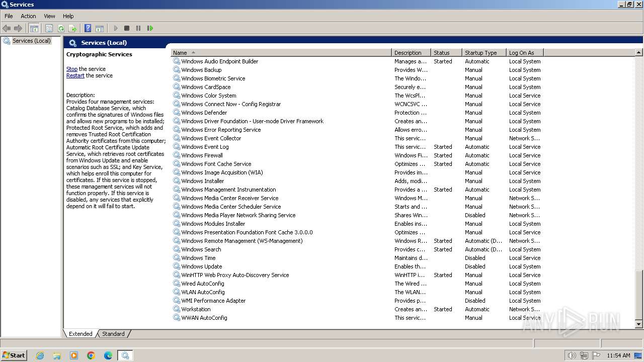Sort by the Log On As column header
The width and height of the screenshot is (644, 362).
click(525, 53)
